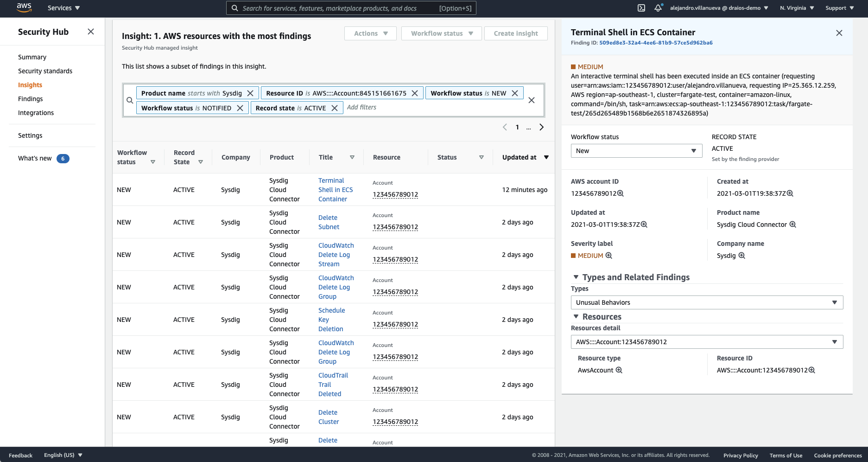Click the zoom filter icon beside AWS account ID

pyautogui.click(x=621, y=193)
